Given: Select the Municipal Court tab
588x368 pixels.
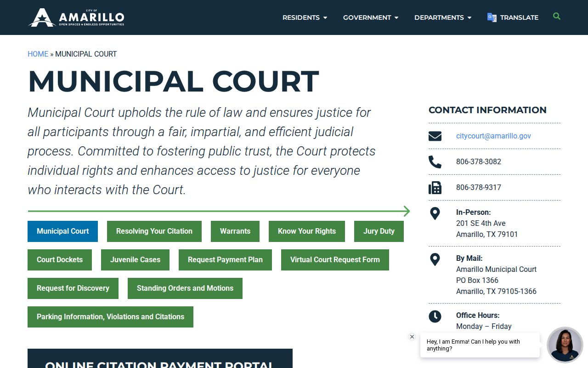Looking at the screenshot, I should [x=62, y=231].
